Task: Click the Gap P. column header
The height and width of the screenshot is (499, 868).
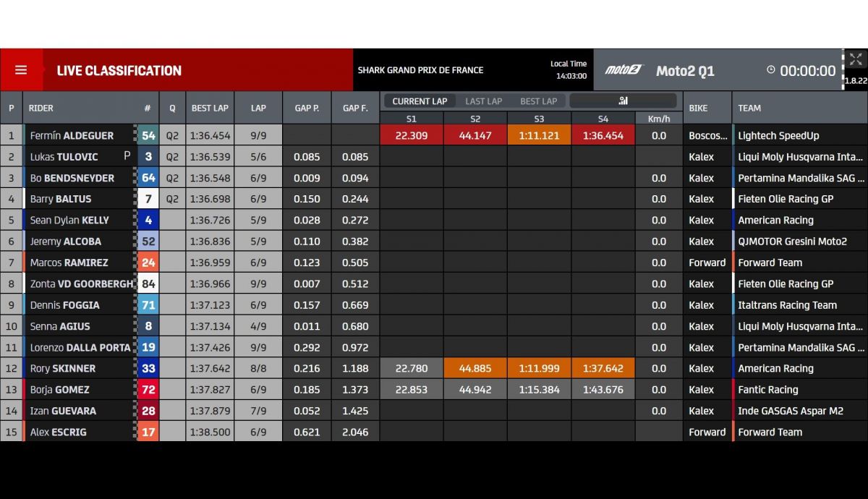Action: (x=307, y=108)
